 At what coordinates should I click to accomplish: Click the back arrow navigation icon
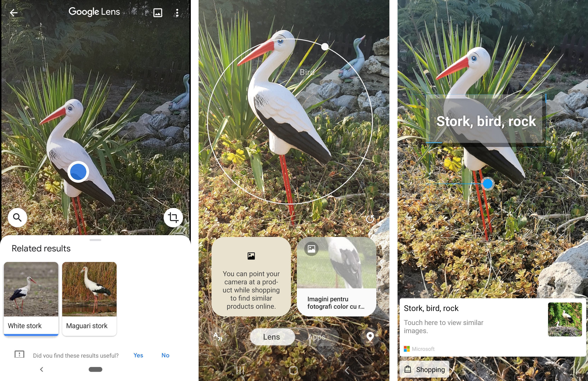(x=13, y=12)
